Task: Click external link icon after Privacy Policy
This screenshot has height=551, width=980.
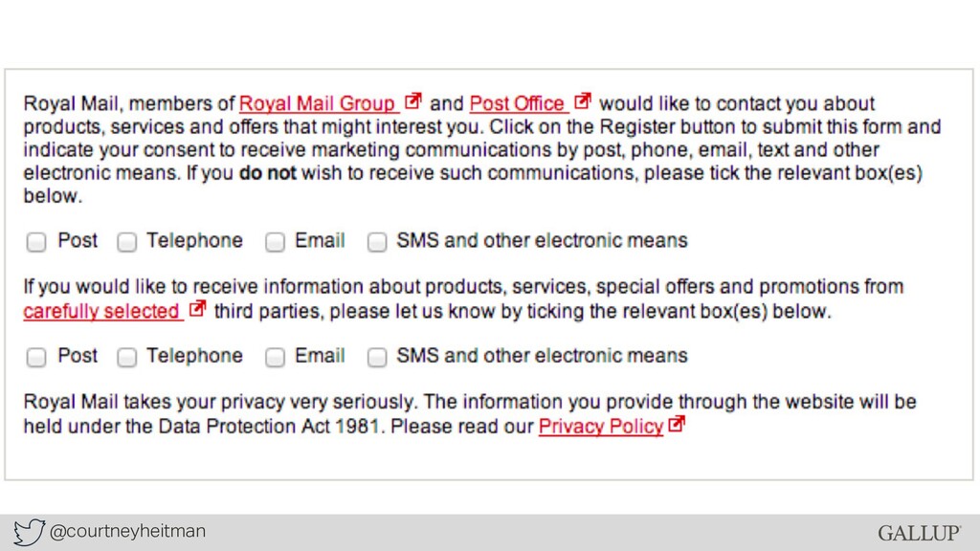Action: [677, 424]
